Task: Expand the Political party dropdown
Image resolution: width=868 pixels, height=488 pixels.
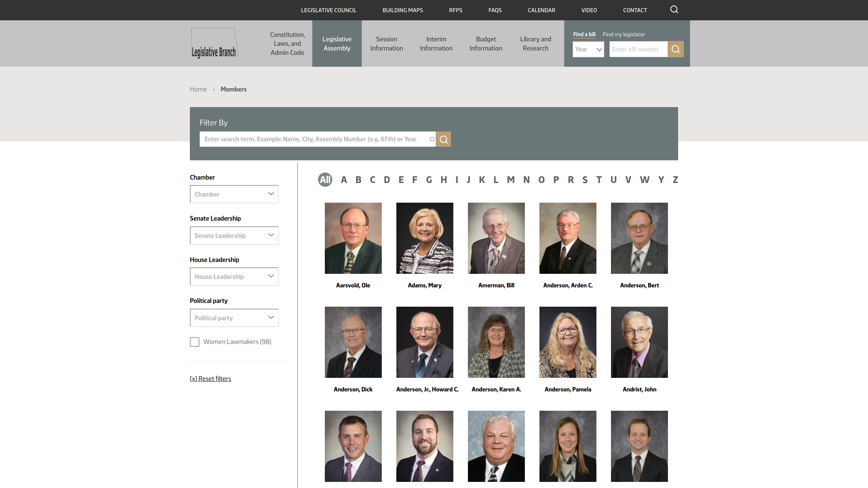Action: (x=234, y=317)
